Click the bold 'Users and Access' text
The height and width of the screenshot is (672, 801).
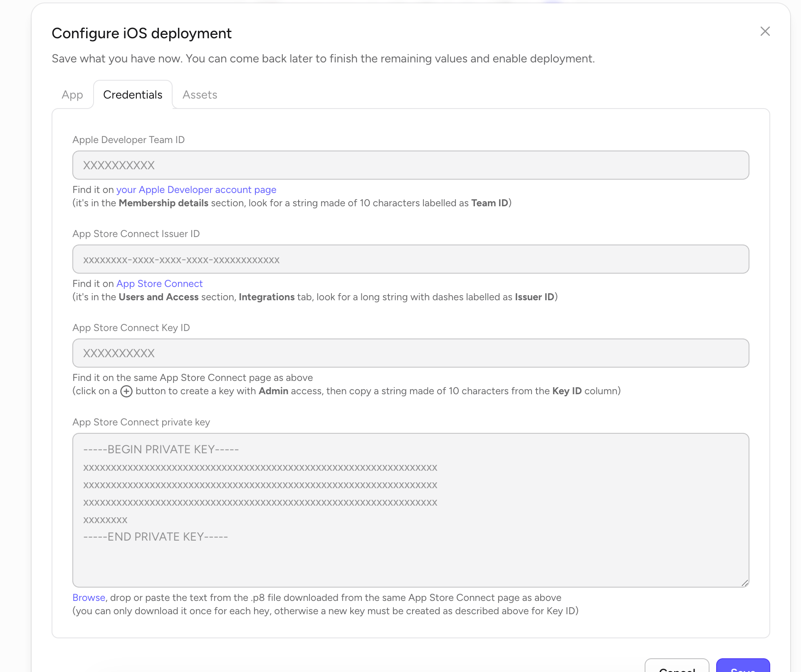(158, 297)
